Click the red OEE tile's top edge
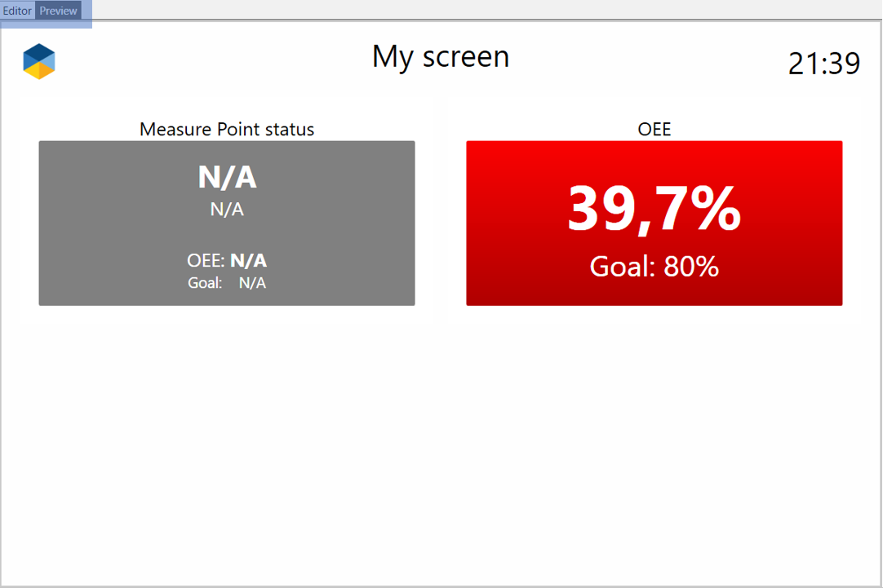This screenshot has height=588, width=883. [654, 144]
